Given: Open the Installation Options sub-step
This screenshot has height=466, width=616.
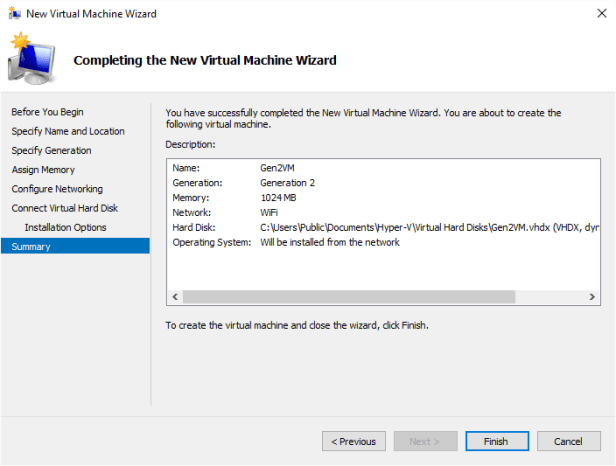Looking at the screenshot, I should pos(65,227).
